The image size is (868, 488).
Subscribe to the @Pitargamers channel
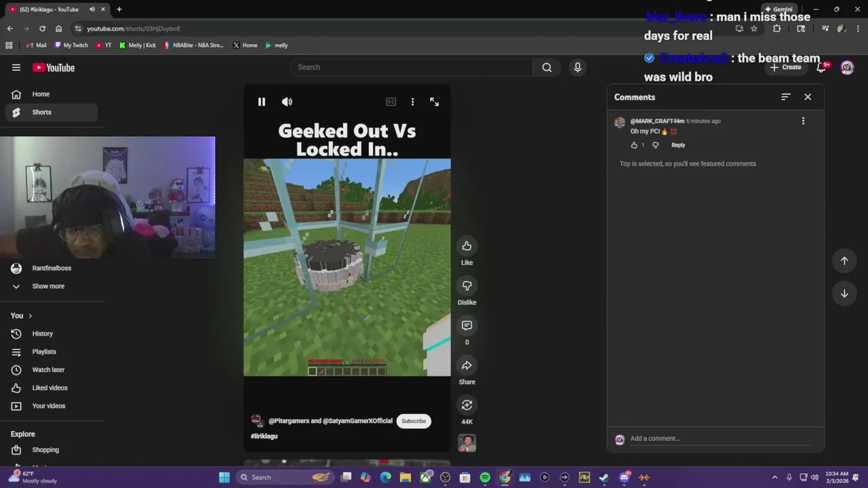(414, 421)
